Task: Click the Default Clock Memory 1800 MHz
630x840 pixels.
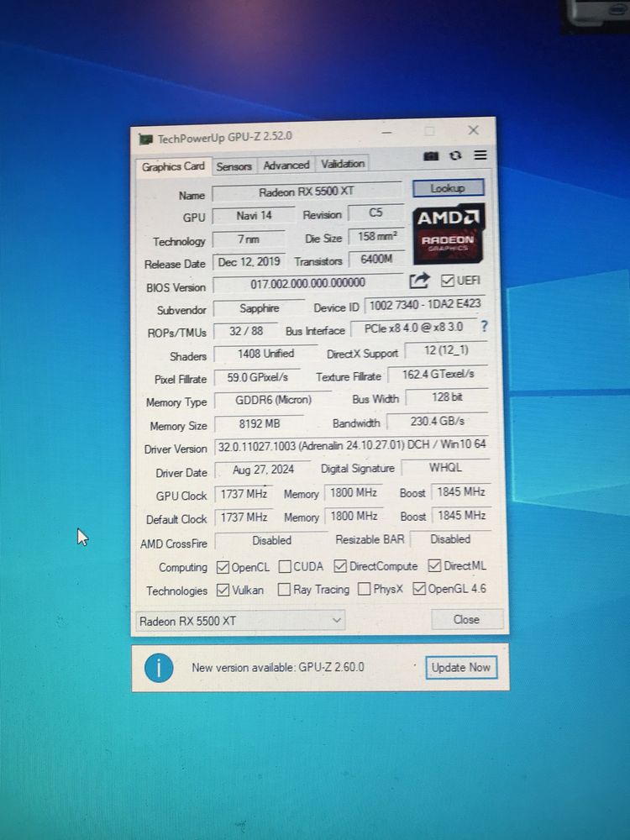Action: point(354,516)
